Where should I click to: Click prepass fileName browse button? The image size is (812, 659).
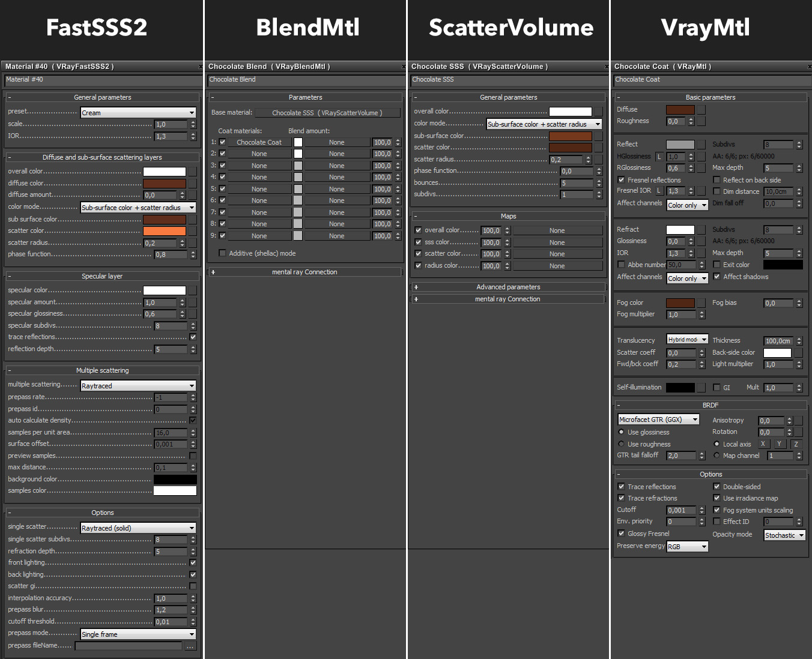pyautogui.click(x=190, y=646)
